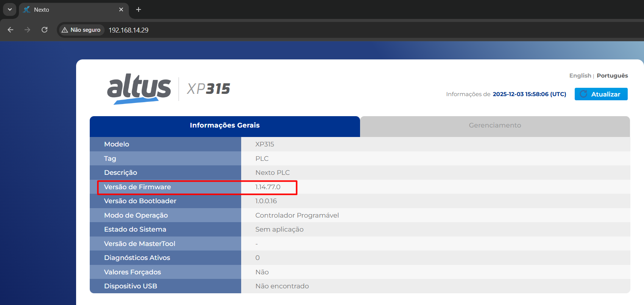The image size is (644, 305).
Task: Click the firmware version value 1.14.77.0
Action: tap(268, 187)
